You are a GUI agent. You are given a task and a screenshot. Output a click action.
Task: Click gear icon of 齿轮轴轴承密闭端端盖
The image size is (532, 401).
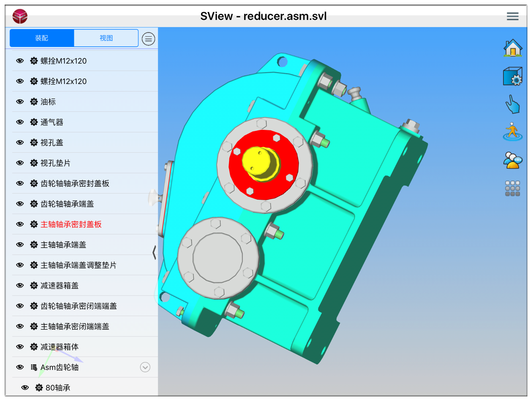(x=34, y=306)
